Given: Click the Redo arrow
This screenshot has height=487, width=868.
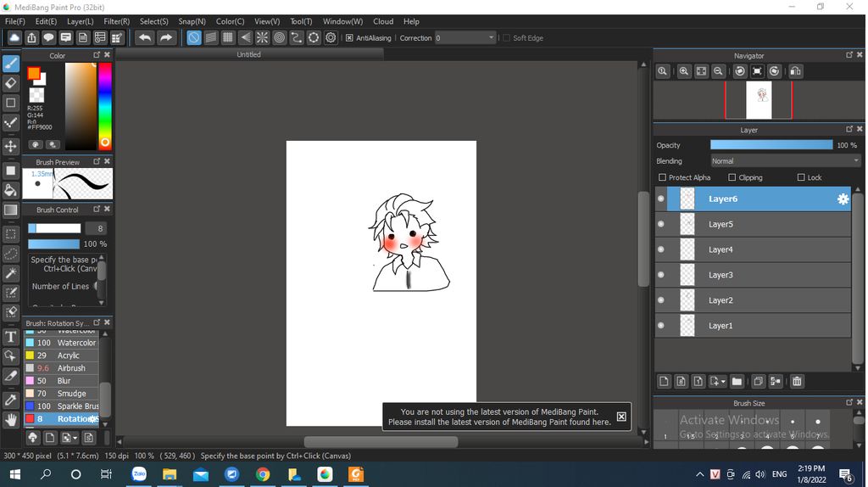Looking at the screenshot, I should coord(165,37).
